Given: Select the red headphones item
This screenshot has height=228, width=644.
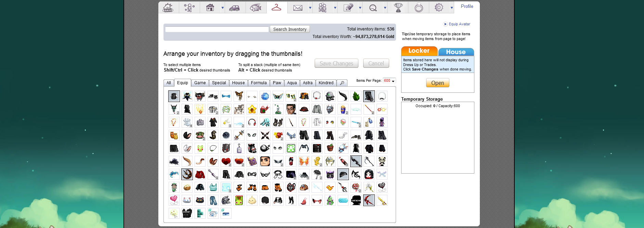Looking at the screenshot, I should tap(252, 122).
